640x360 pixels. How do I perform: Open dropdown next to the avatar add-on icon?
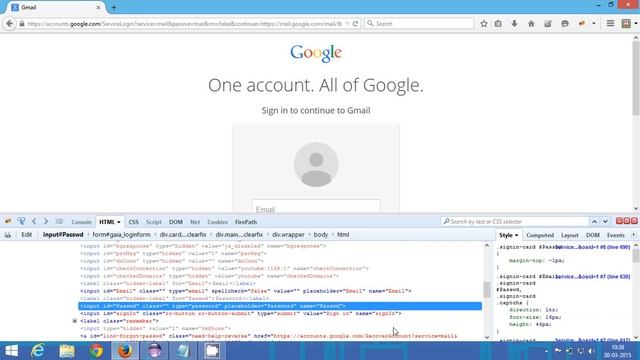(x=636, y=24)
